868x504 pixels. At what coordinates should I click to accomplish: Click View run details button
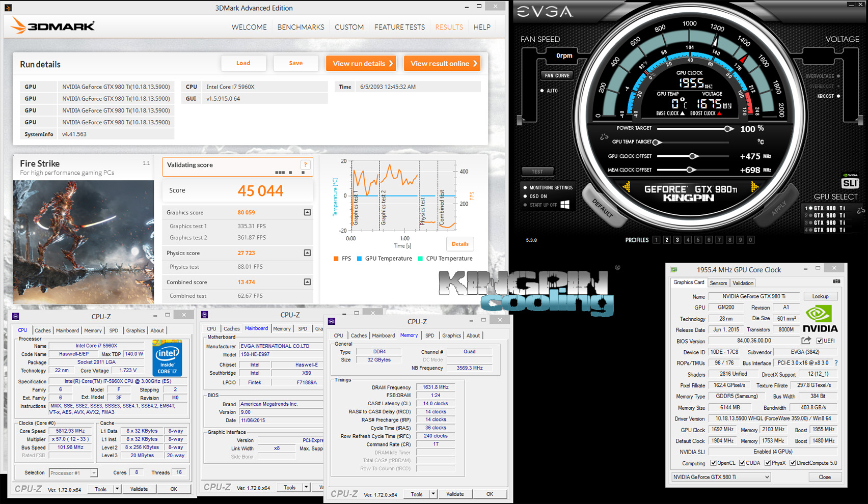click(x=361, y=64)
